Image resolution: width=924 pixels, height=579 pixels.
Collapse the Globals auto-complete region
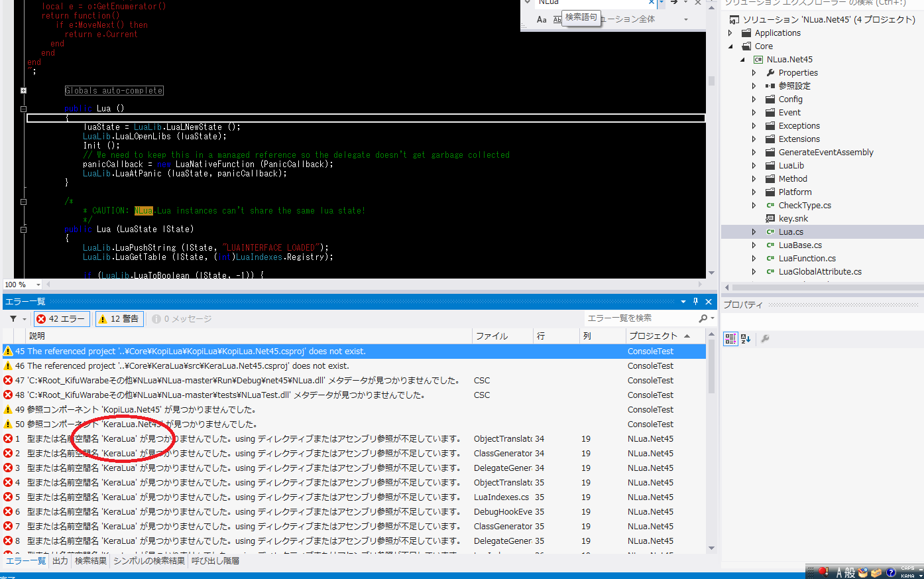[x=23, y=91]
